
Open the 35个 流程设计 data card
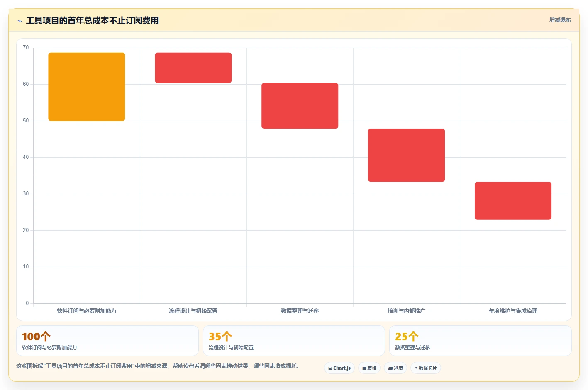coord(294,341)
